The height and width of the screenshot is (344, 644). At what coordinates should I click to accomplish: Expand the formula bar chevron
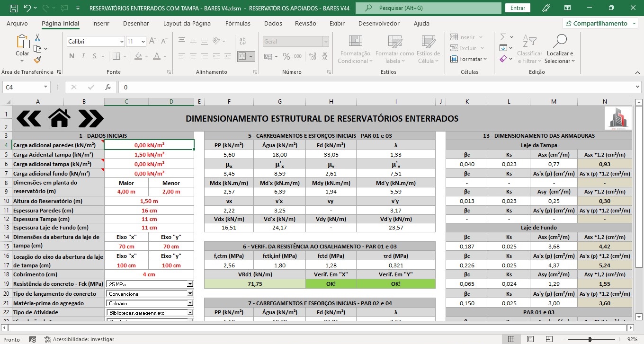(636, 87)
